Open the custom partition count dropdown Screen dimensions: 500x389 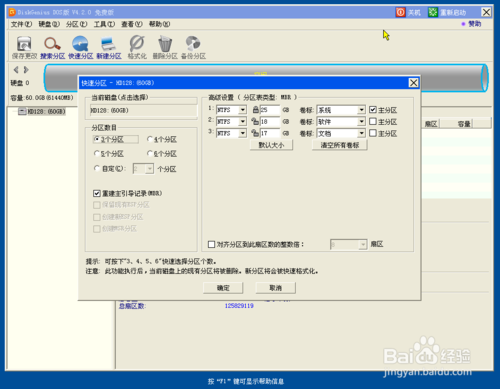coord(150,169)
